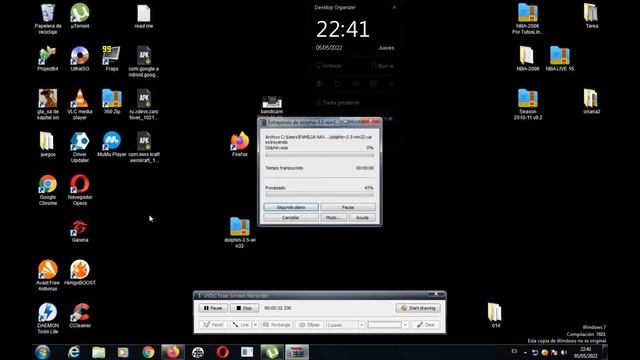Close the Desktop Organizer widget
This screenshot has width=640, height=360.
pos(394,7)
